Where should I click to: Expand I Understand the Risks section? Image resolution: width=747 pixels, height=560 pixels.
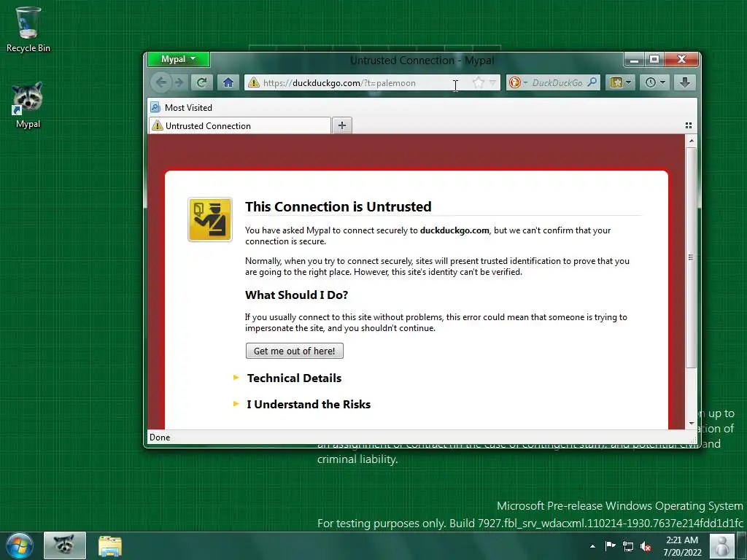(309, 404)
